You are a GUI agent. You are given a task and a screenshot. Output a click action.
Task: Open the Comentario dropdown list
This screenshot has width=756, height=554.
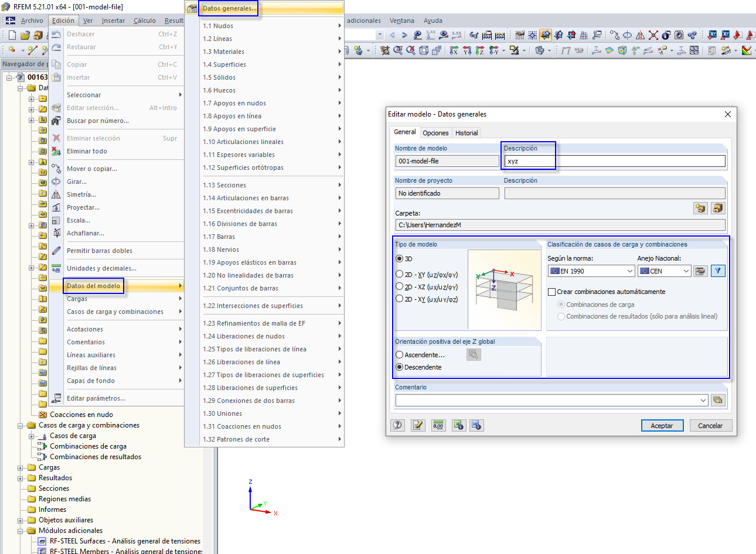pos(703,401)
